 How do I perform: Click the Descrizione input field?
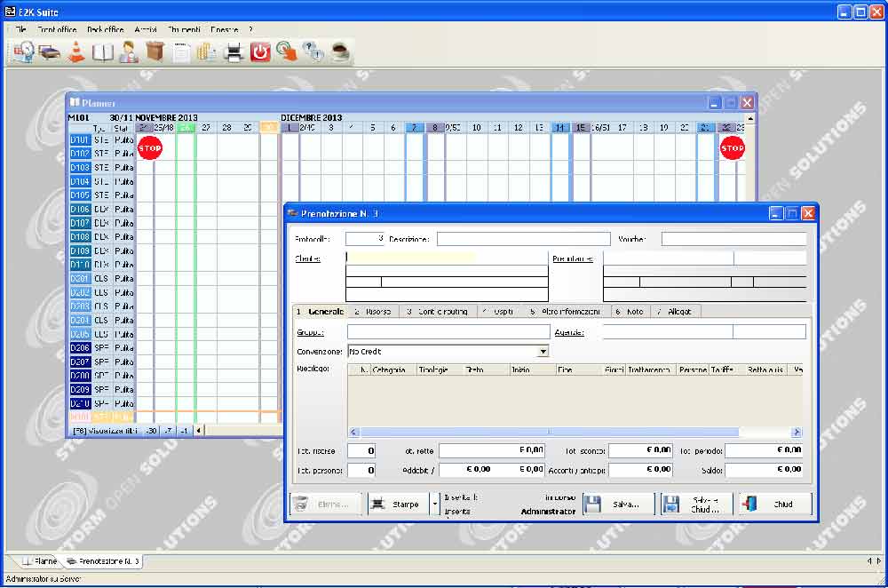[523, 239]
